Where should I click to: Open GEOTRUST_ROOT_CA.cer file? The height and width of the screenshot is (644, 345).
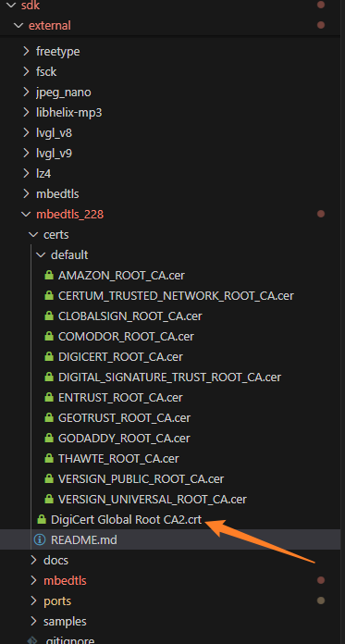(x=124, y=417)
